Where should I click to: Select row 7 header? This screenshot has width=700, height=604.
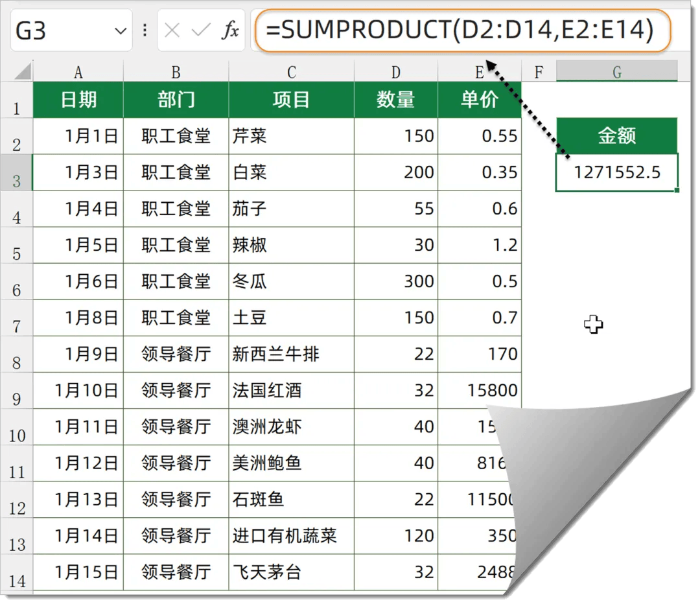pyautogui.click(x=16, y=318)
